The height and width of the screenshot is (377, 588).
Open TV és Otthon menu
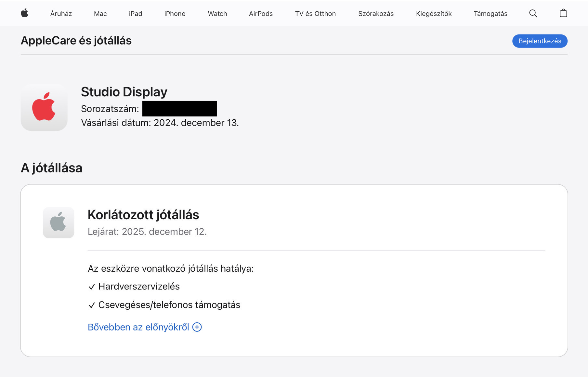[x=315, y=14]
